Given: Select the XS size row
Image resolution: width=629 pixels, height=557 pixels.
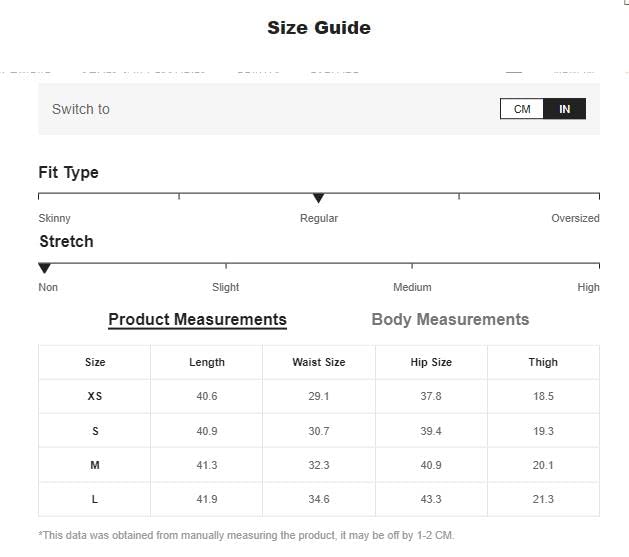Looking at the screenshot, I should pyautogui.click(x=95, y=396).
